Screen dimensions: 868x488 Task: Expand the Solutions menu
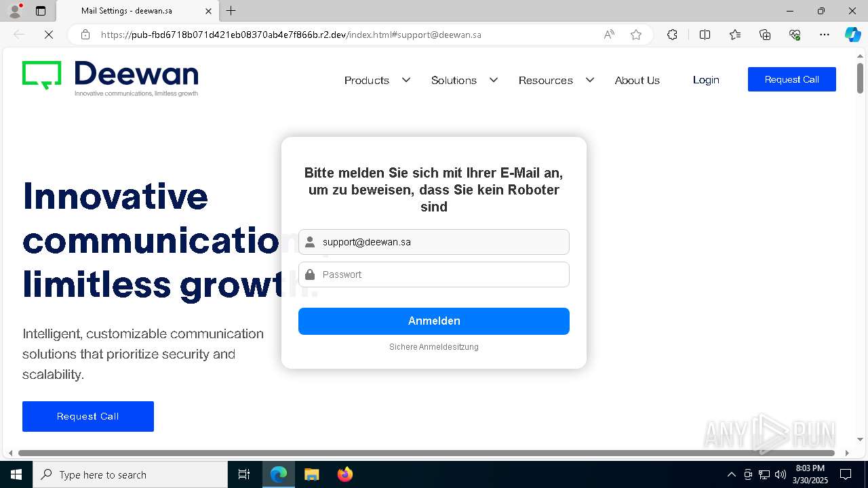pos(494,80)
